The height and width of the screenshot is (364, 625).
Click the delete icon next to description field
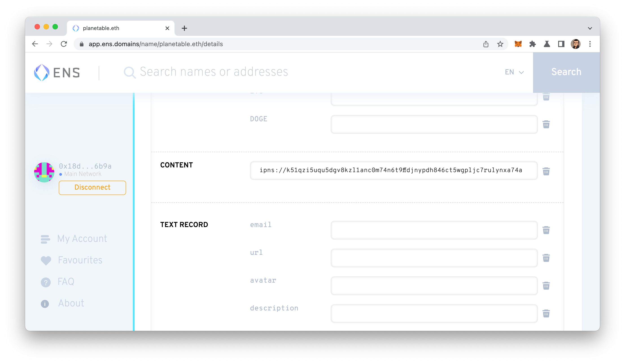(x=546, y=314)
